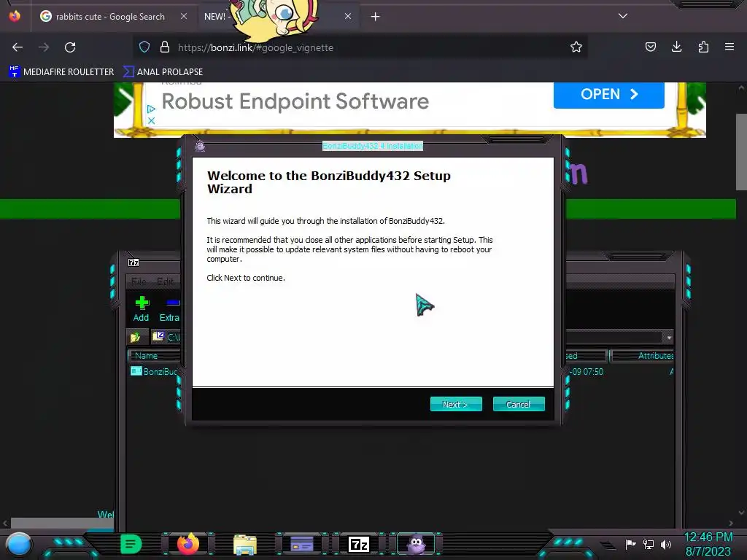747x560 pixels.
Task: Reload the current page
Action: 70,47
